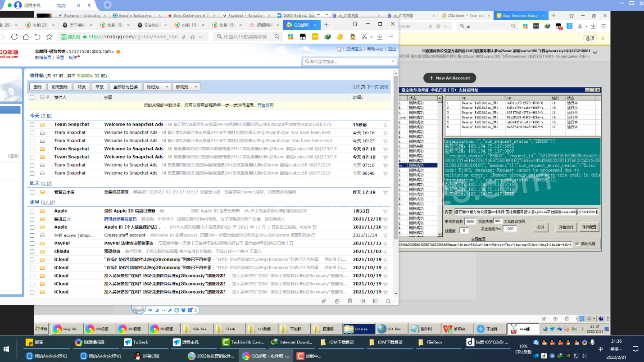Check the box beside the PayPal email

pos(32,243)
